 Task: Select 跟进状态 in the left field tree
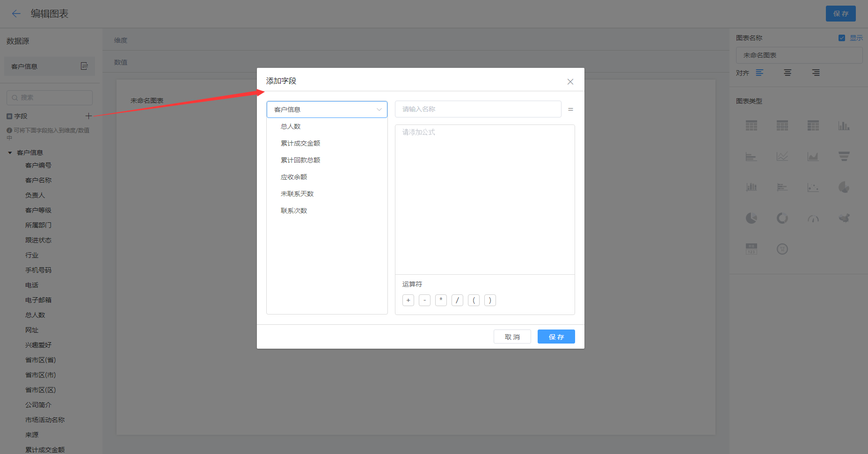click(x=38, y=240)
